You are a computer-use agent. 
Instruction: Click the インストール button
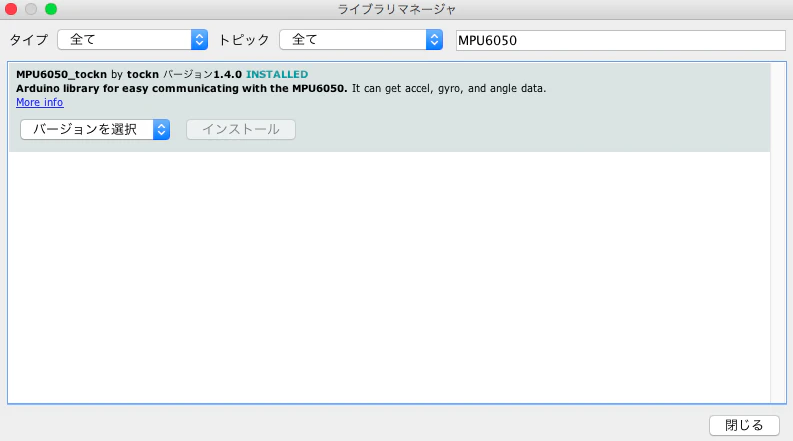[x=241, y=129]
